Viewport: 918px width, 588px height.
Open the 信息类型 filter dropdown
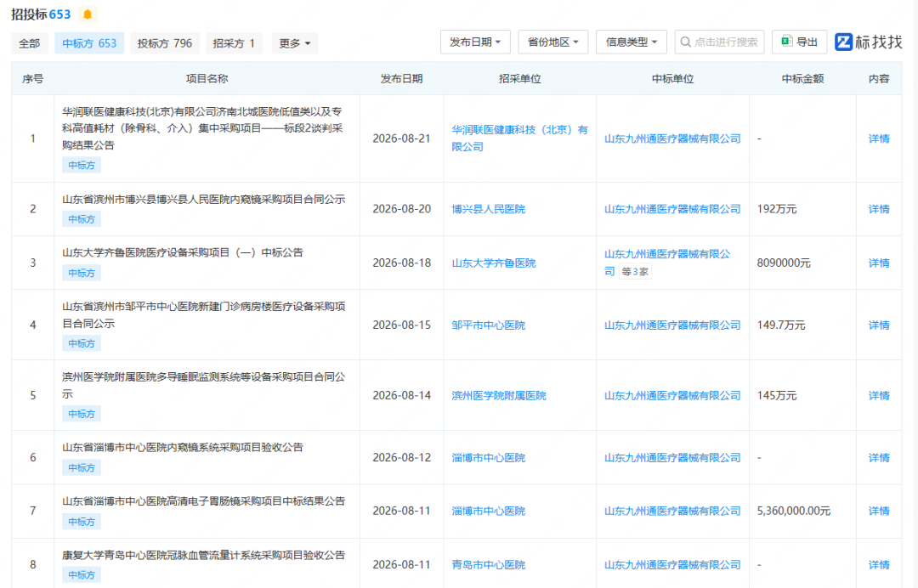coord(631,42)
